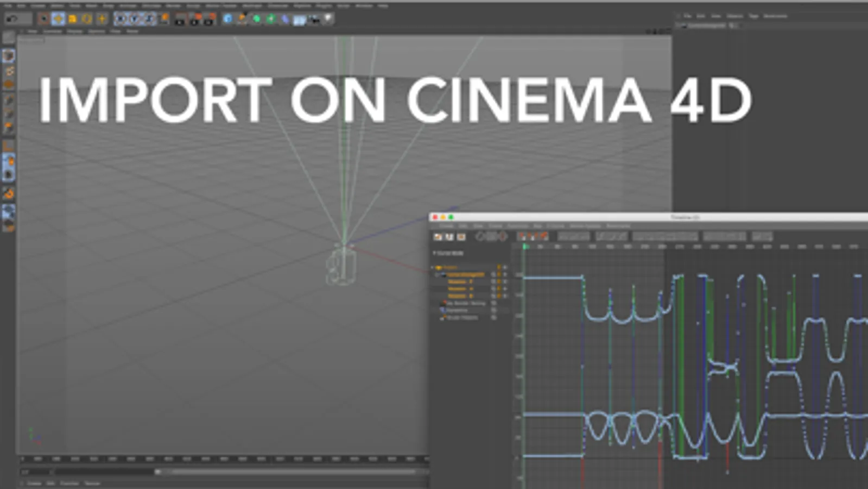
Task: Click third icon in Timeline toolbar
Action: [461, 236]
